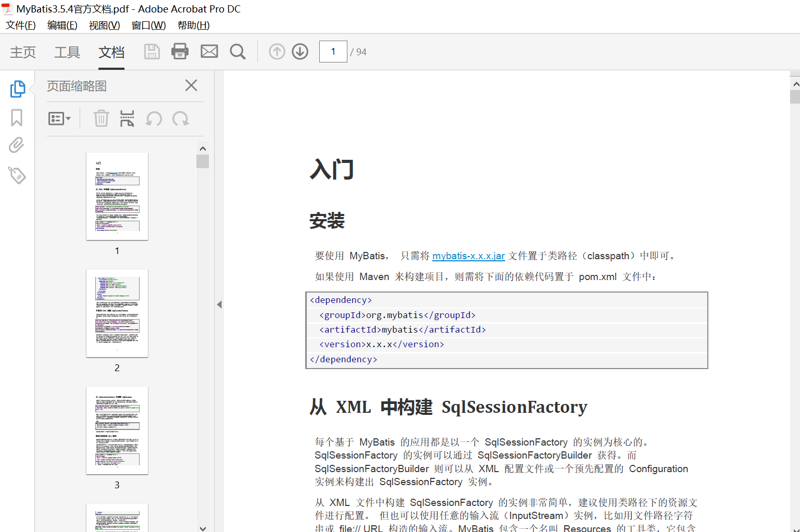Click the 入门 heading text
Screen dimensions: 800x532
coord(332,169)
